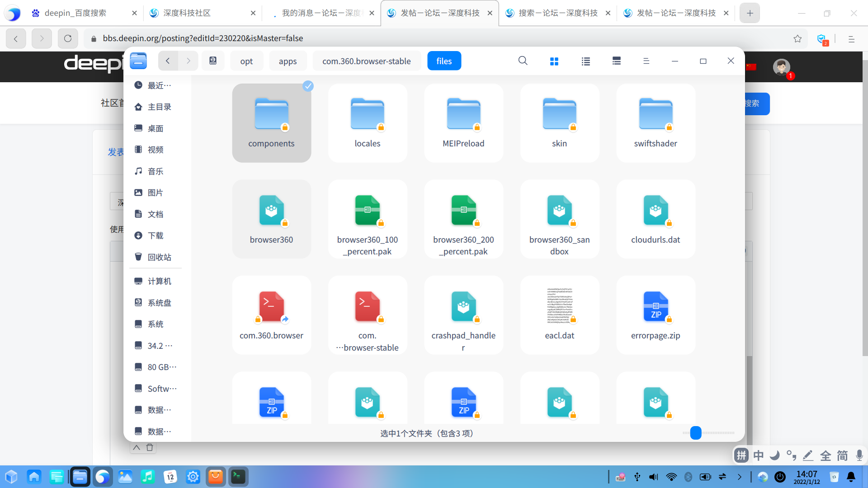Switch to compact tree view
Image resolution: width=868 pixels, height=488 pixels.
pos(616,61)
